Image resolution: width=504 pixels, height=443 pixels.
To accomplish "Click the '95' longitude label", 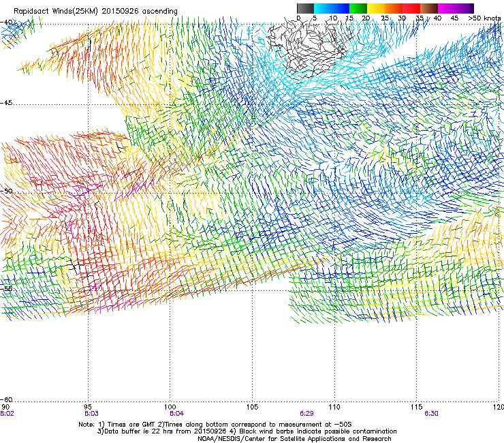I will 88,408.
